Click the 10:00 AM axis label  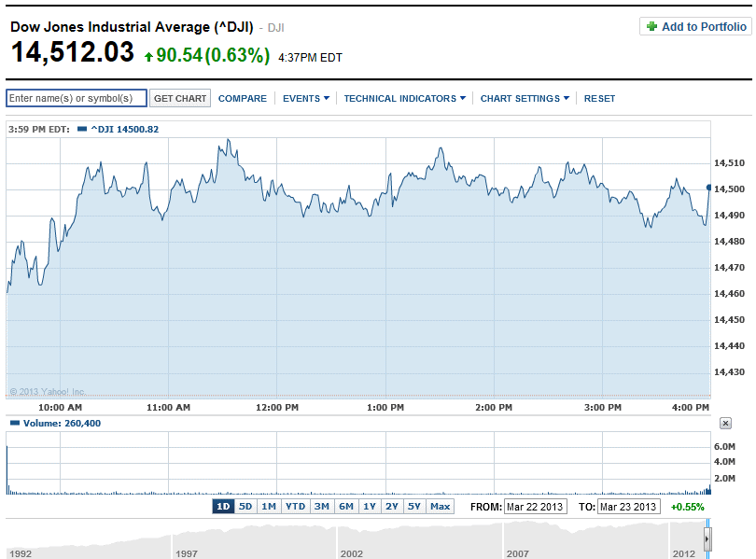pyautogui.click(x=61, y=407)
